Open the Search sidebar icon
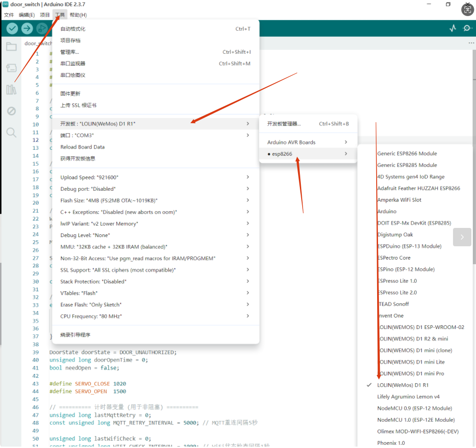 [11, 133]
